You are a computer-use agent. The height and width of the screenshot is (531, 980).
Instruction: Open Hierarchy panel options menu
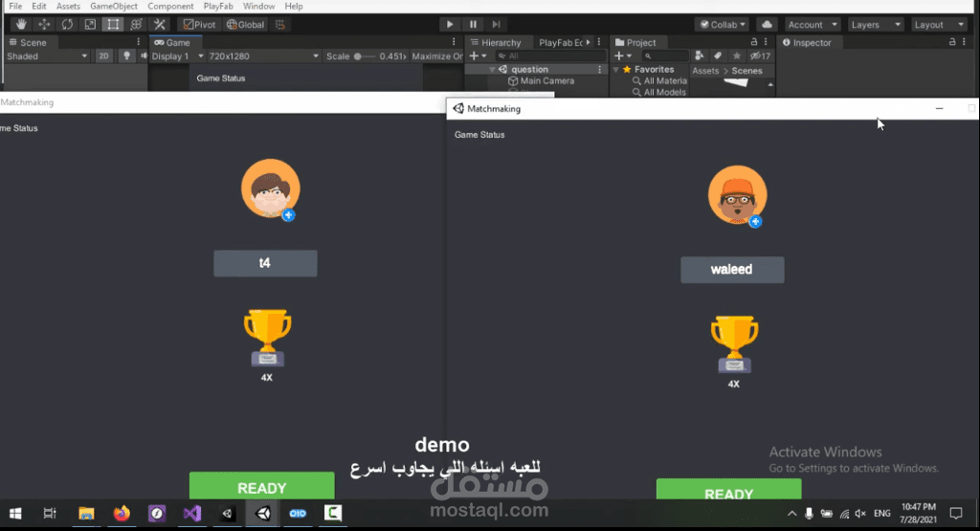pyautogui.click(x=599, y=42)
